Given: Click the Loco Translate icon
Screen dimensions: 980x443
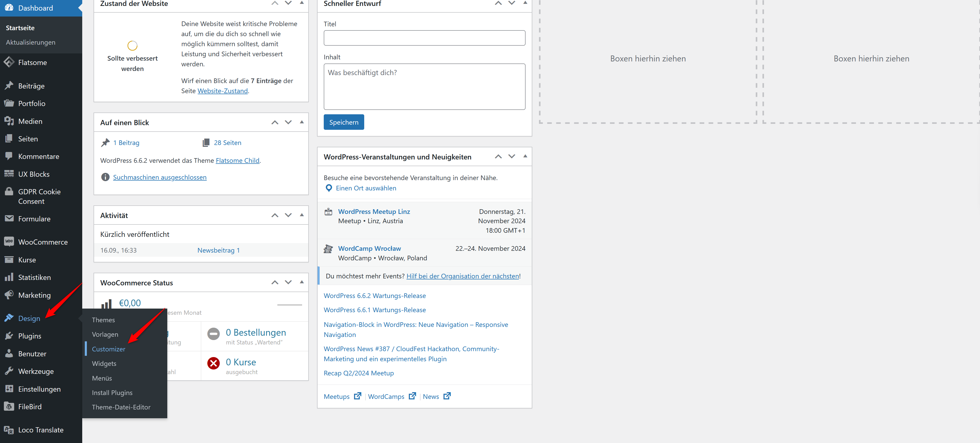Looking at the screenshot, I should pos(9,430).
